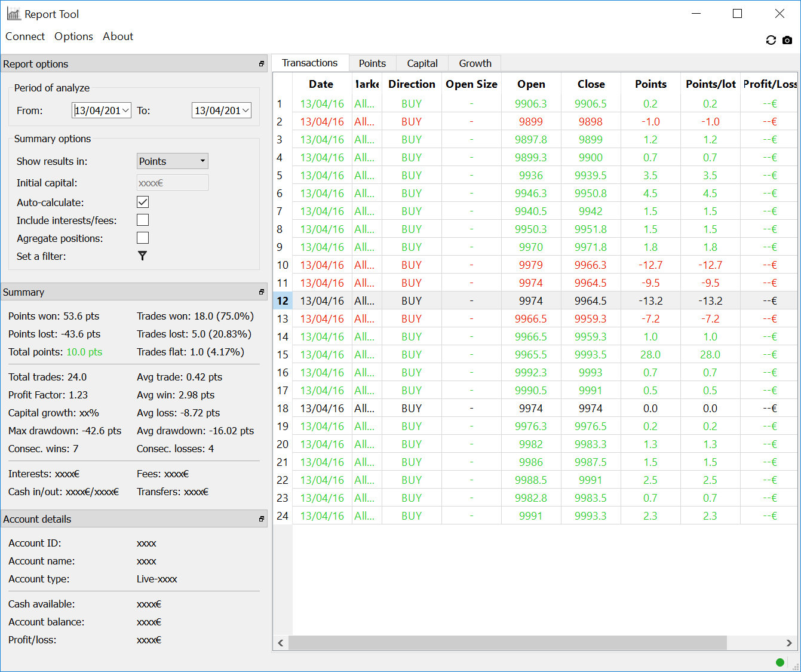Open the Options menu
Viewport: 801px width, 672px height.
click(73, 36)
